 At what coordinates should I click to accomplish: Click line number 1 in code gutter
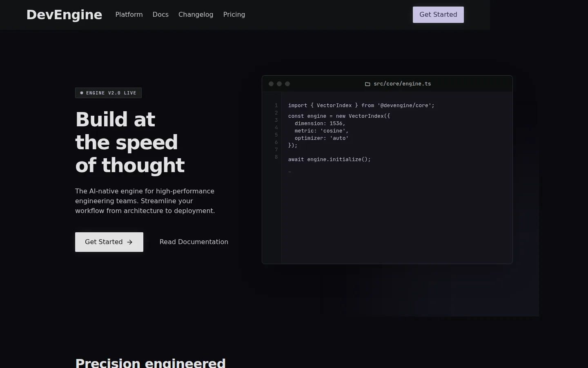(276, 105)
